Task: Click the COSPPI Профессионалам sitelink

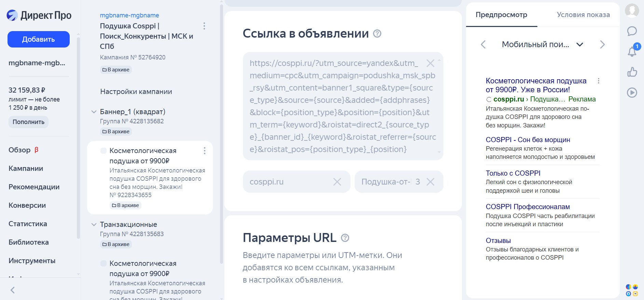Action: (x=528, y=207)
